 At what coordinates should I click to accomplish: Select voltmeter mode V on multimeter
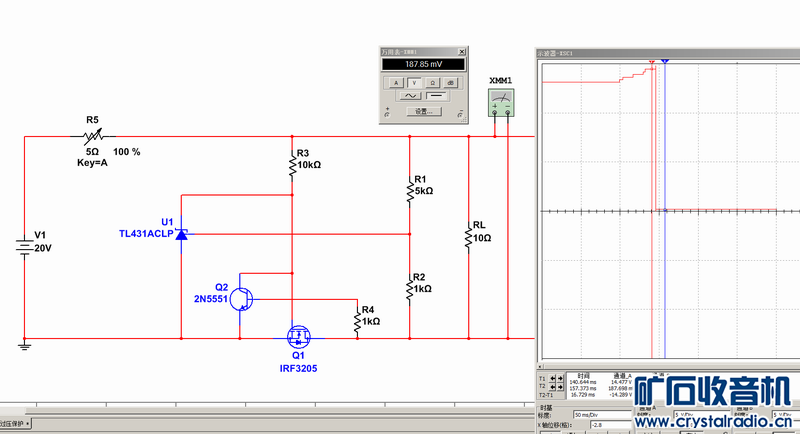click(414, 81)
